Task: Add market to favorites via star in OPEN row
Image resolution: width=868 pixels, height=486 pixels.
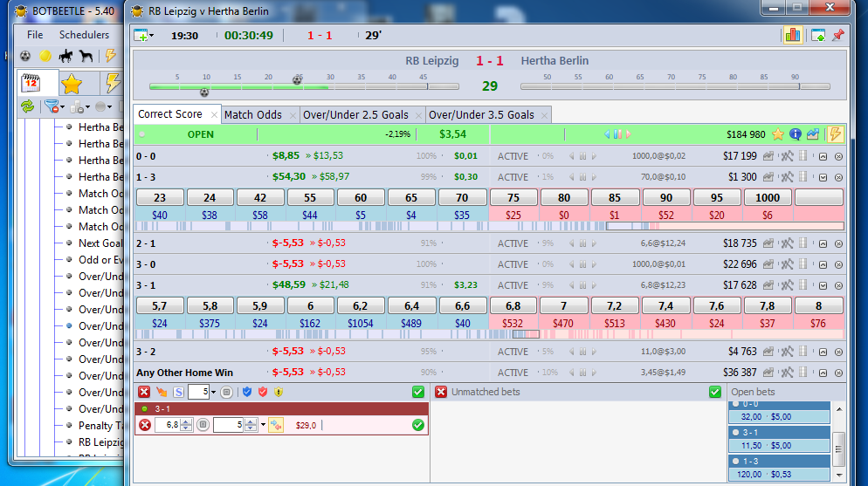Action: coord(778,134)
